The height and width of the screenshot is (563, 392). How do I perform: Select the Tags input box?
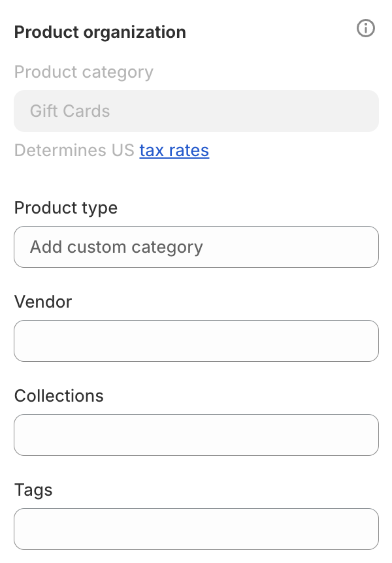(x=196, y=529)
